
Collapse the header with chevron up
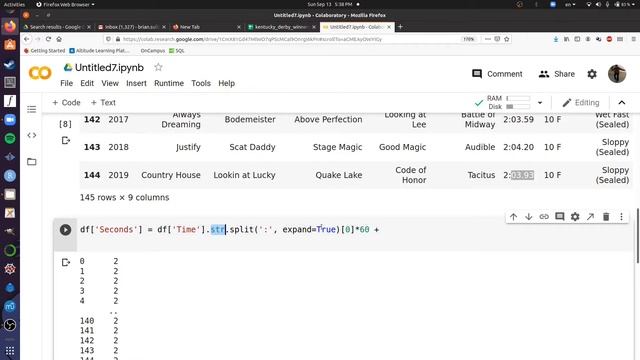pyautogui.click(x=622, y=102)
